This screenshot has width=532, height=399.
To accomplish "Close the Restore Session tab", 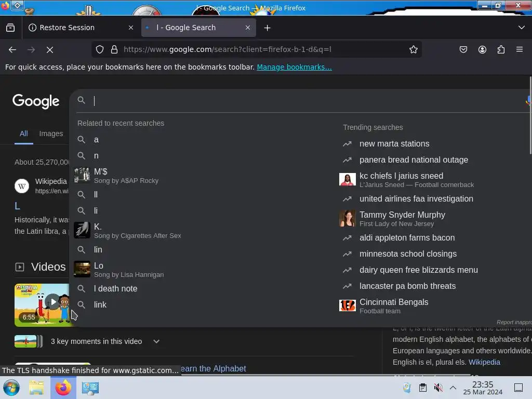I will pyautogui.click(x=131, y=28).
